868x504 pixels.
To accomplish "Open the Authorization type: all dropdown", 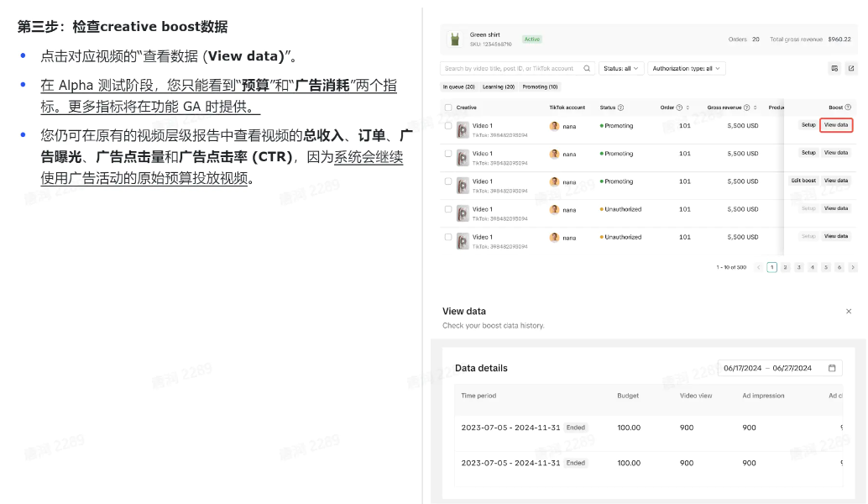I will 687,69.
